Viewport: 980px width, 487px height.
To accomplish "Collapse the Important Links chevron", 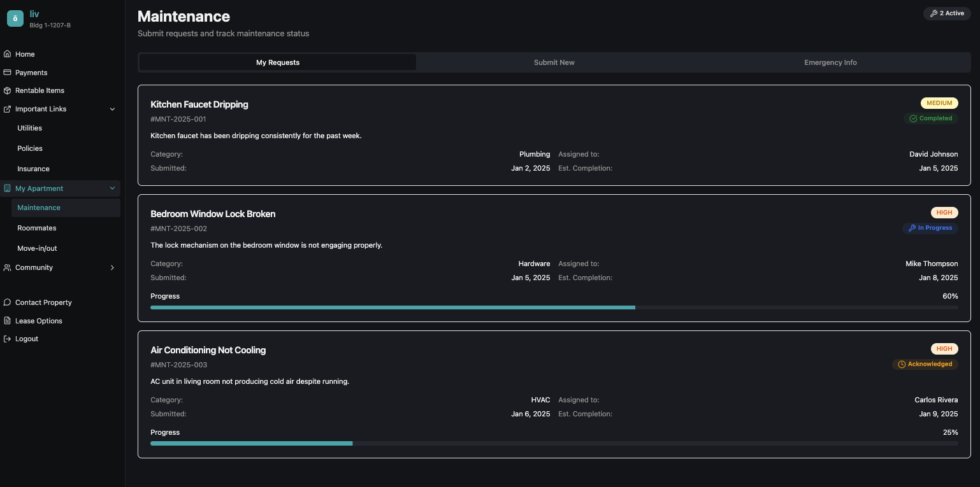I will click(x=113, y=109).
